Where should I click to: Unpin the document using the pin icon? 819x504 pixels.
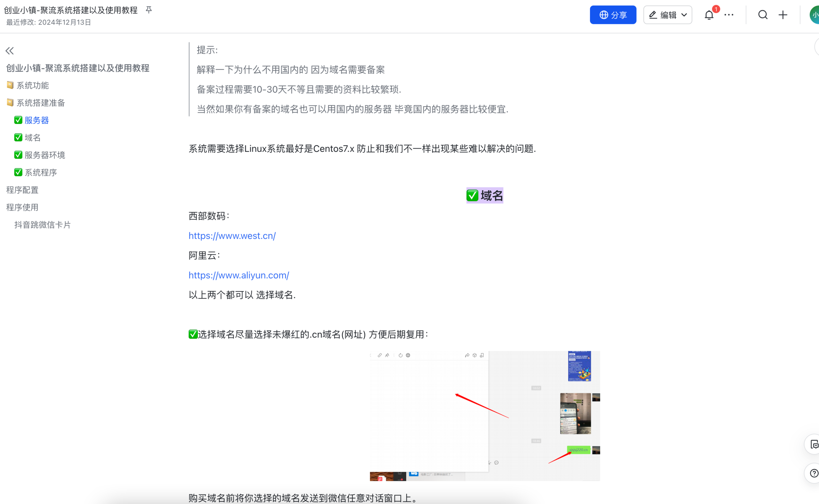tap(148, 10)
